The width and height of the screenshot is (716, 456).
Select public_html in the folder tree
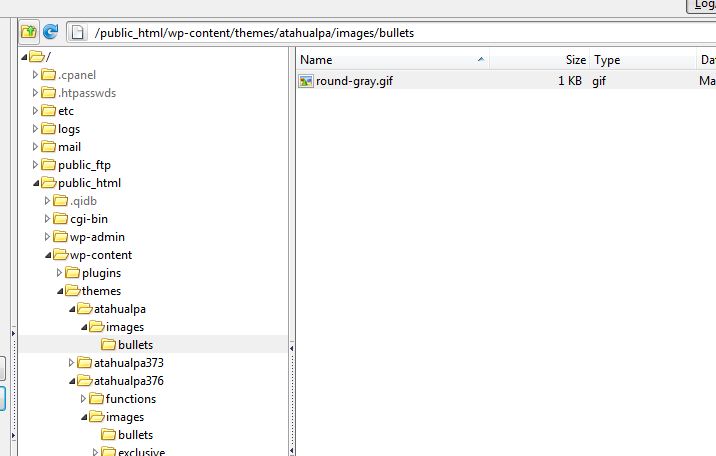click(x=90, y=183)
